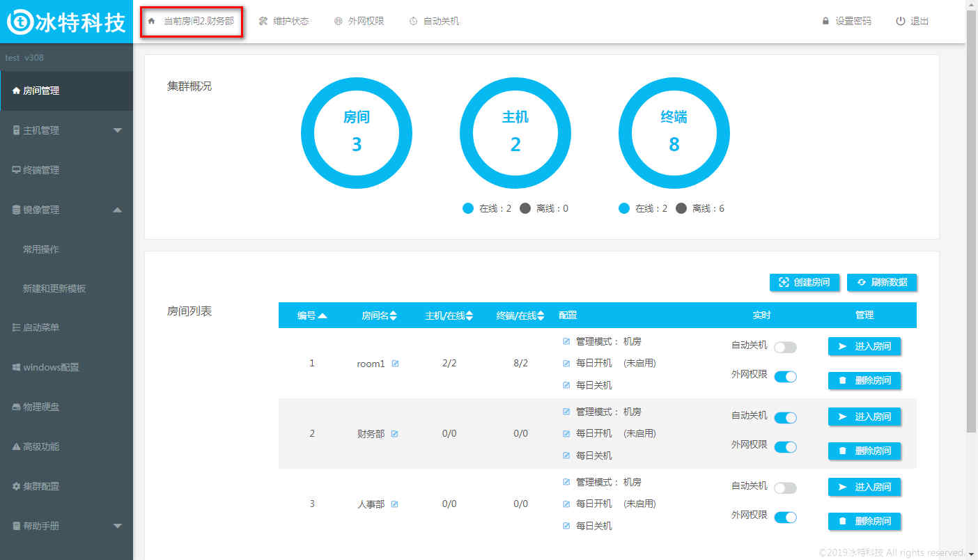Edit 每日开机 schedule icon for 财务部
This screenshot has height=560, width=978.
point(566,433)
